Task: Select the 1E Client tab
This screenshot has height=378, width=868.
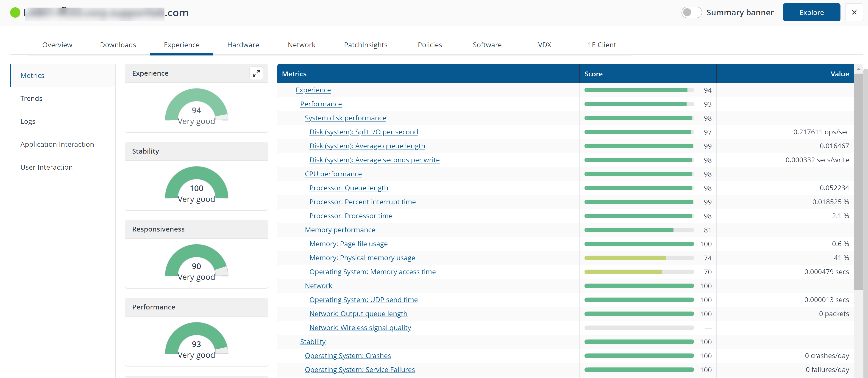Action: [601, 45]
